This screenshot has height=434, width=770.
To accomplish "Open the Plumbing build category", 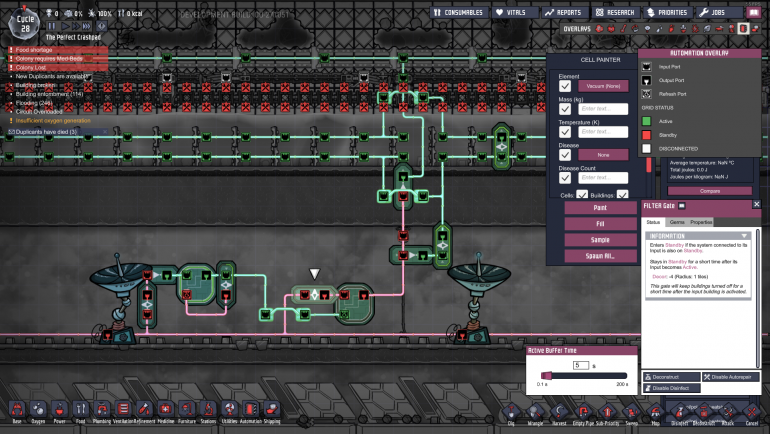I will click(x=102, y=410).
